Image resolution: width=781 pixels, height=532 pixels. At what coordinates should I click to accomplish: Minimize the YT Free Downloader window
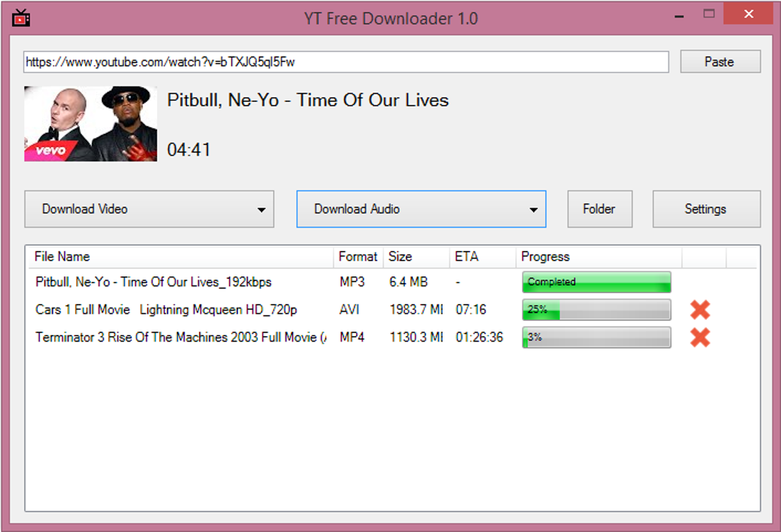coord(679,15)
